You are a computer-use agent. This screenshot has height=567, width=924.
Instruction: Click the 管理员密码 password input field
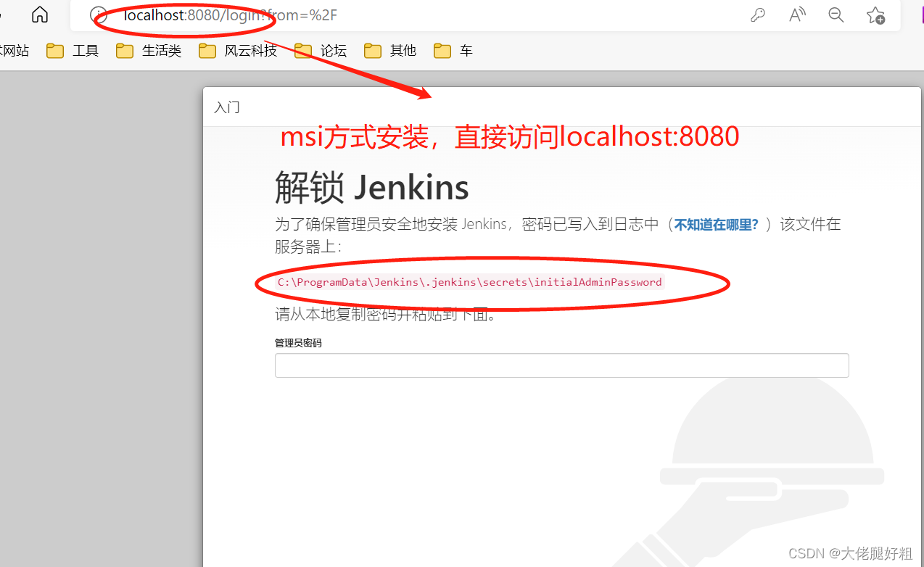click(x=561, y=365)
